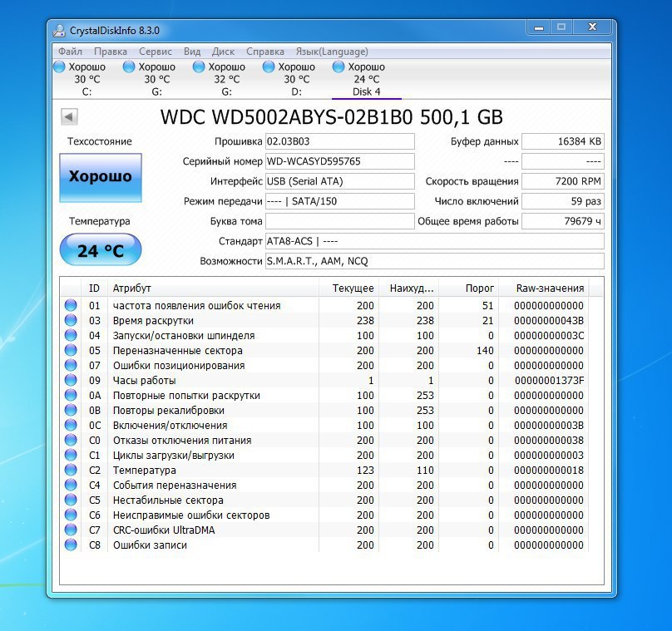Click status orb for Ошибки позиционирования
Image resolution: width=672 pixels, height=631 pixels.
(71, 366)
